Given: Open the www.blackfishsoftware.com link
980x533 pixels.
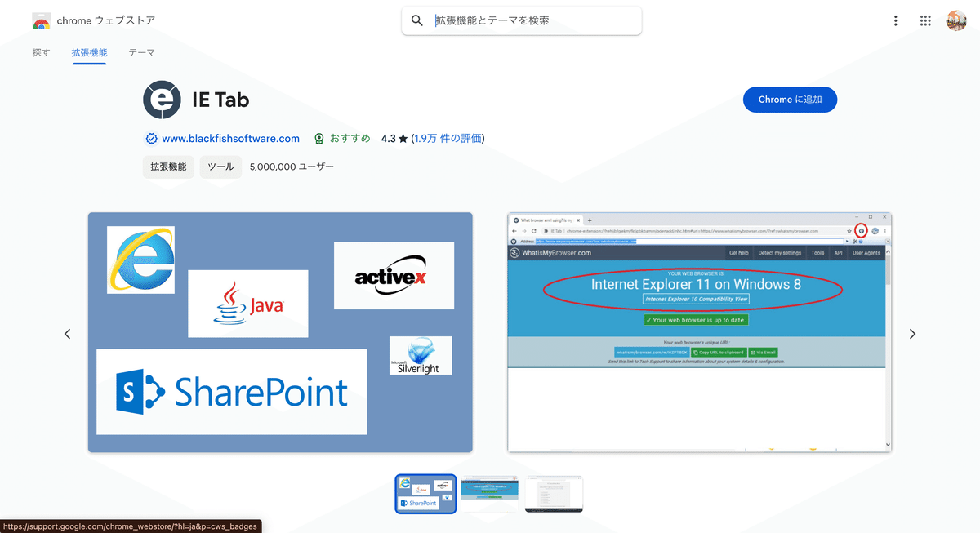Looking at the screenshot, I should [230, 139].
